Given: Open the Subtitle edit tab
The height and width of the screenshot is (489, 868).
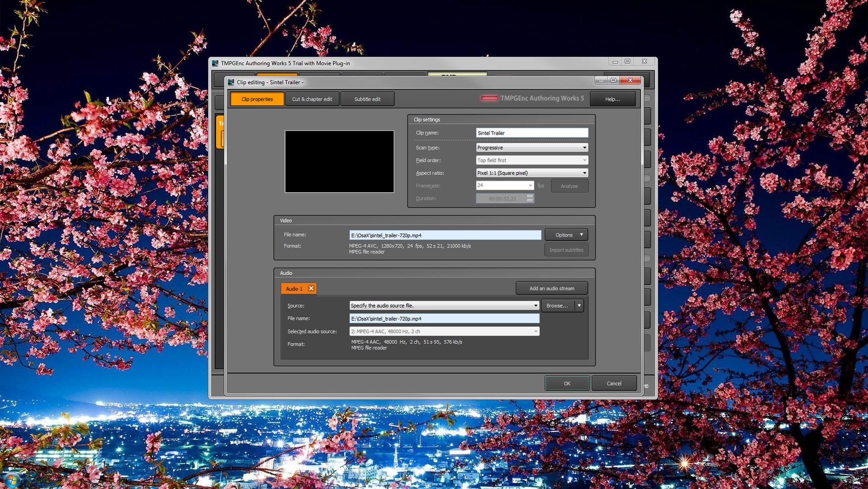Looking at the screenshot, I should (x=367, y=99).
